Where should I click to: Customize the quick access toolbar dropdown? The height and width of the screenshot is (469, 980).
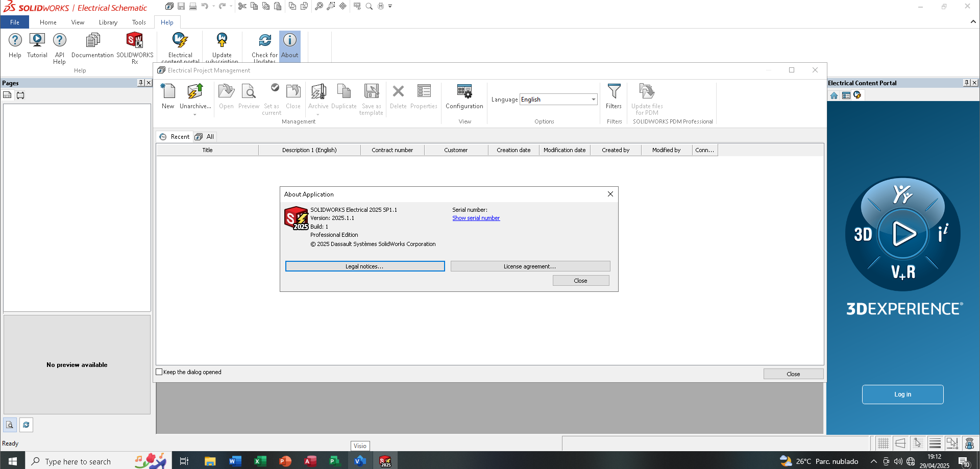pos(390,6)
